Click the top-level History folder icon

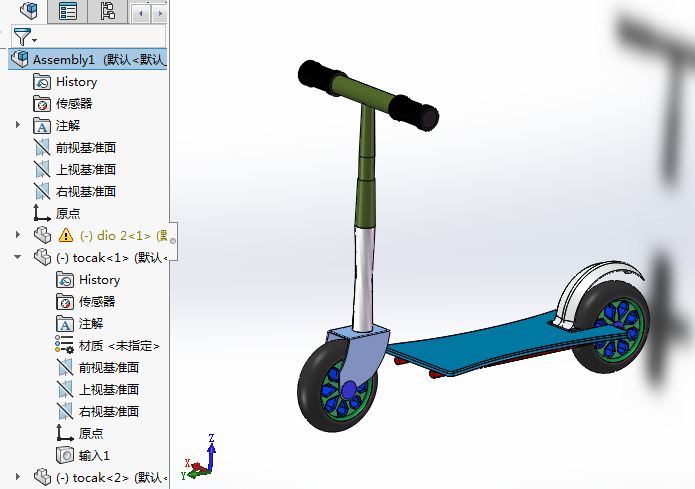tap(42, 82)
